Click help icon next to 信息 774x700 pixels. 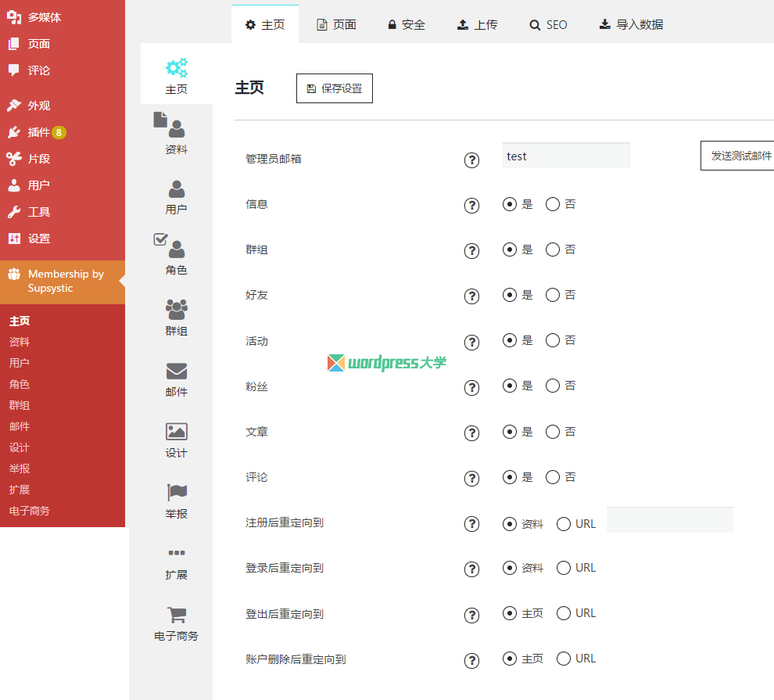(x=471, y=206)
